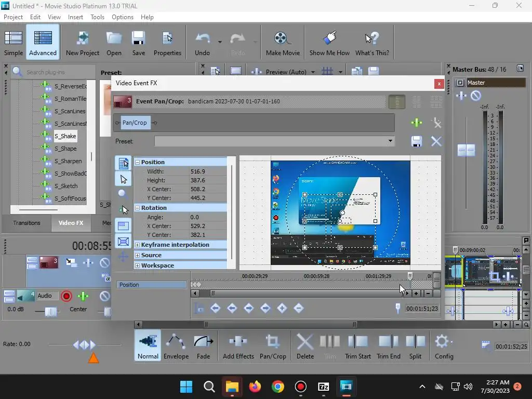This screenshot has height=399, width=532.
Task: Open the Undo history dropdown arrow
Action: tap(220, 42)
